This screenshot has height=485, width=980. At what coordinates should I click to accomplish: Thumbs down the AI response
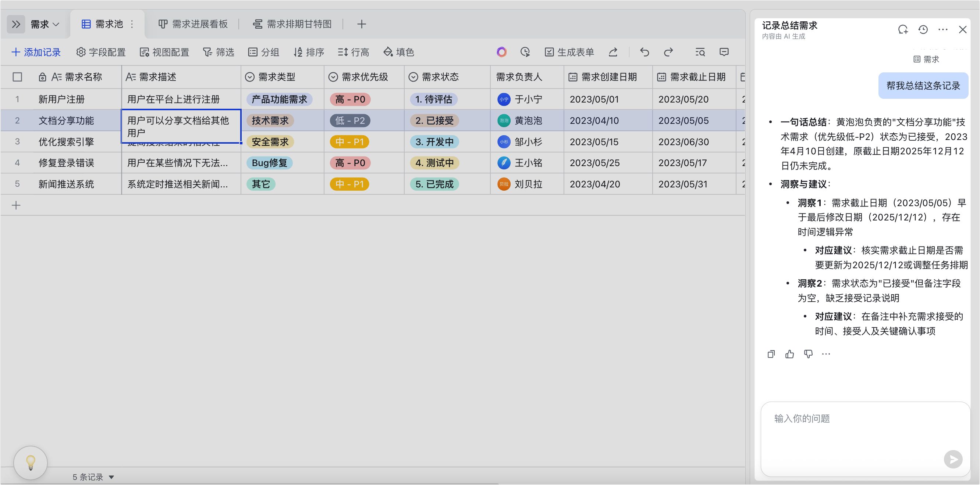click(x=808, y=354)
